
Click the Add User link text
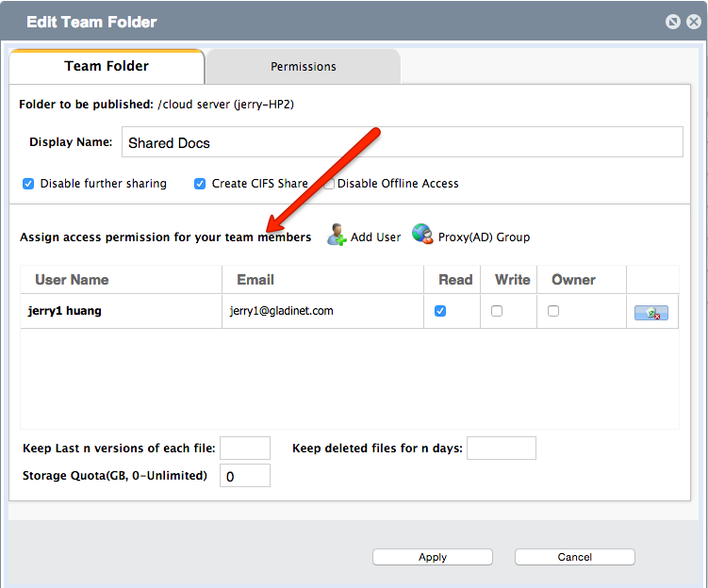coord(375,237)
